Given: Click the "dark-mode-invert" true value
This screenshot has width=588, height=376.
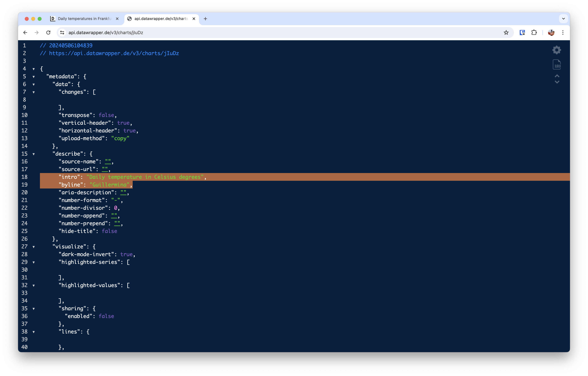Looking at the screenshot, I should [127, 254].
